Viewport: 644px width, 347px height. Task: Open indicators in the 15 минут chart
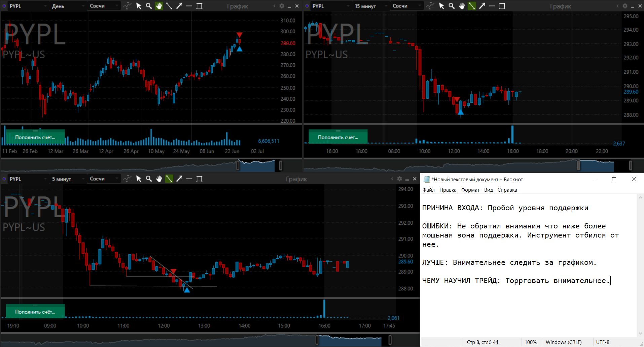[430, 6]
